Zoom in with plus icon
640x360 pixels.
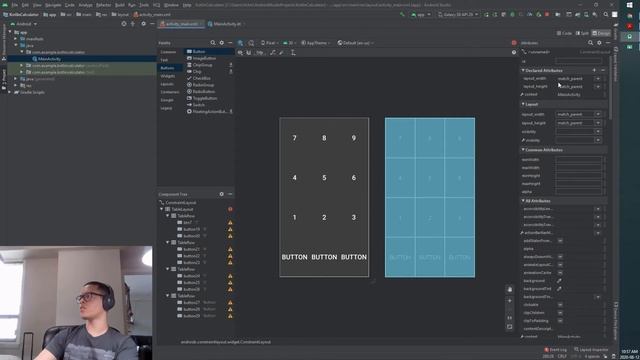510,301
